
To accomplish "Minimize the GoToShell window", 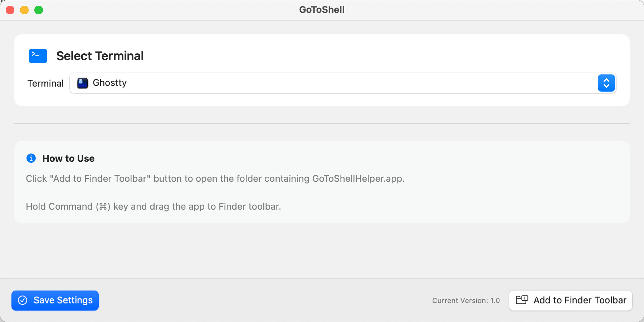I will coord(24,10).
